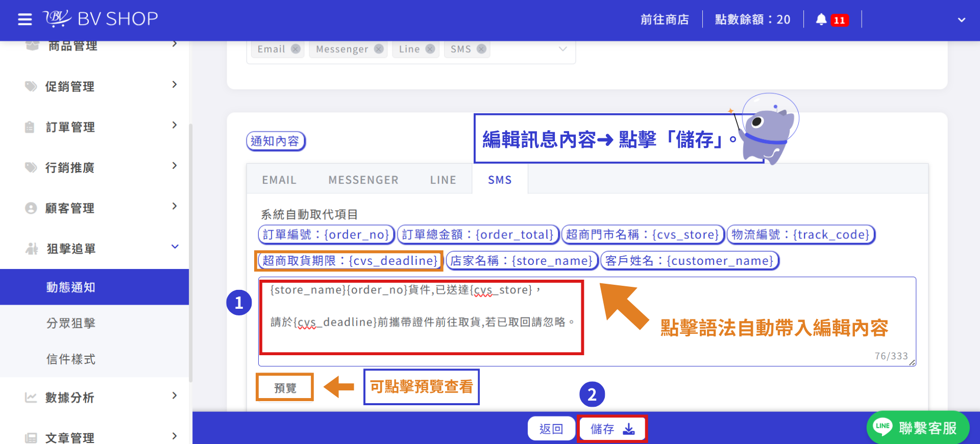Click the 訂單管理 clipboard icon
Viewport: 980px width, 444px height.
coord(30,127)
